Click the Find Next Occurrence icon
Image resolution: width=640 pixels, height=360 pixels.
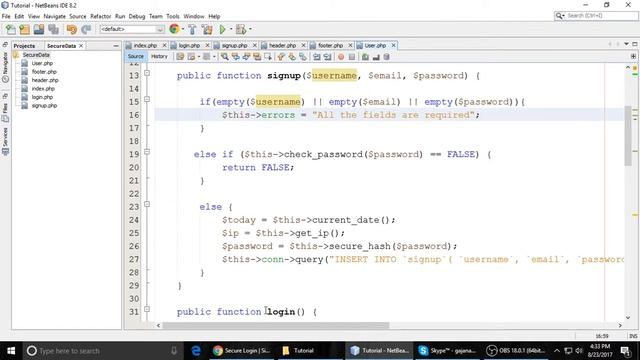click(x=246, y=57)
